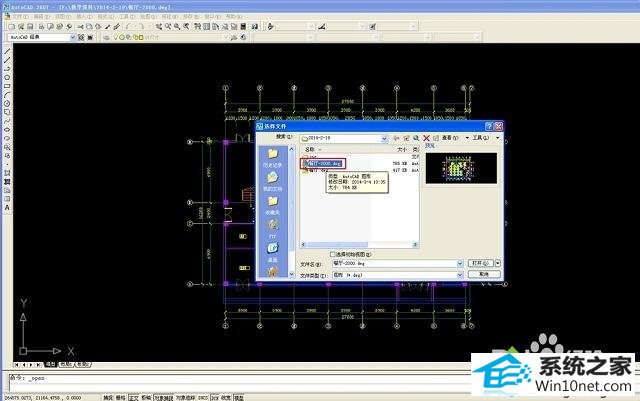The width and height of the screenshot is (640, 401).
Task: Click the 打开 open button in dialog
Action: click(x=480, y=263)
